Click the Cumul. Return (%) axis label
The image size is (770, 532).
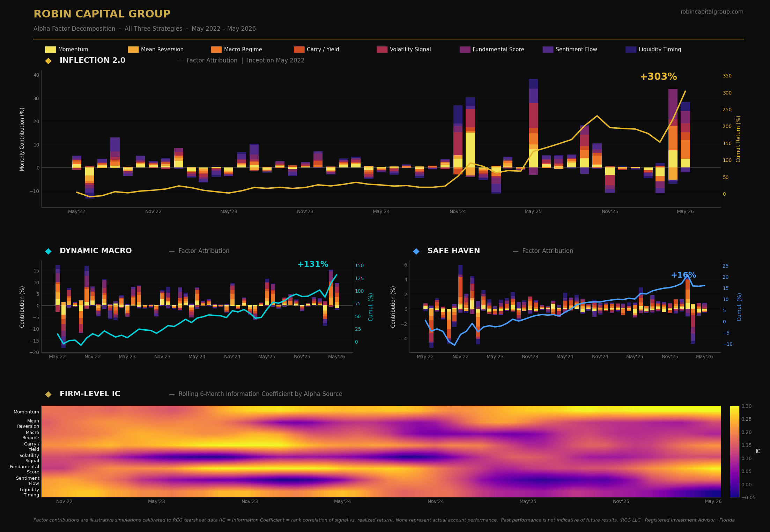click(739, 139)
